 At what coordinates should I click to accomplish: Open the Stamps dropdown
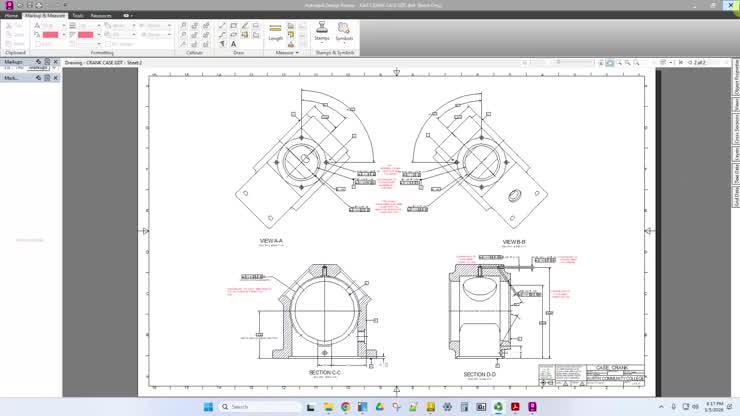point(322,32)
